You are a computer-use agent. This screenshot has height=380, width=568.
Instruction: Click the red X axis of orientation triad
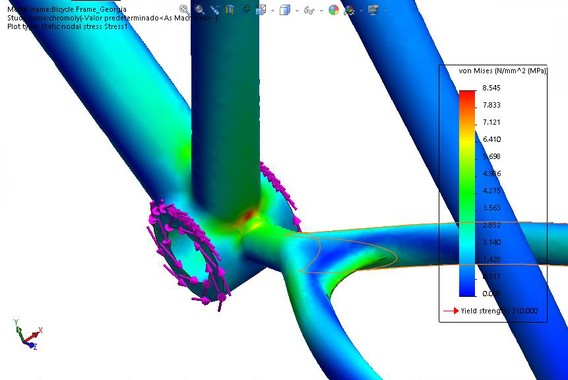point(34,335)
